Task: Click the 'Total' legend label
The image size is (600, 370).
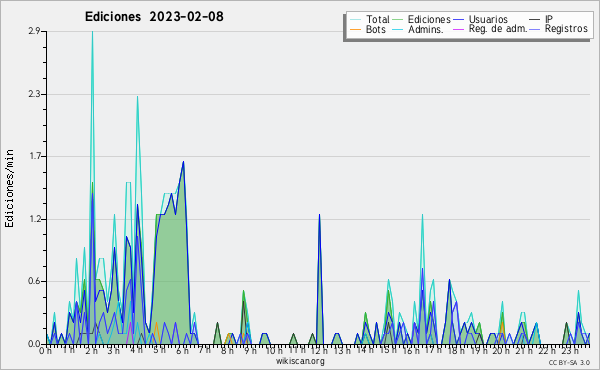Action: (x=377, y=19)
